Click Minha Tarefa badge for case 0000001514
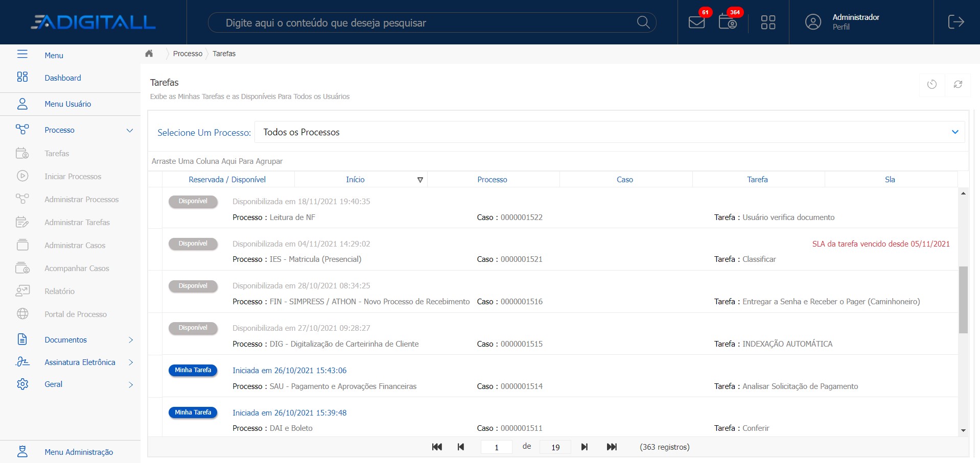Image resolution: width=980 pixels, height=463 pixels. 193,370
